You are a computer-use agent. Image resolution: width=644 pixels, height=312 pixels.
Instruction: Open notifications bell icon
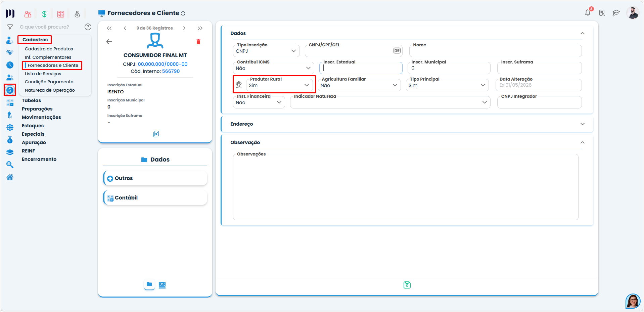pos(588,13)
